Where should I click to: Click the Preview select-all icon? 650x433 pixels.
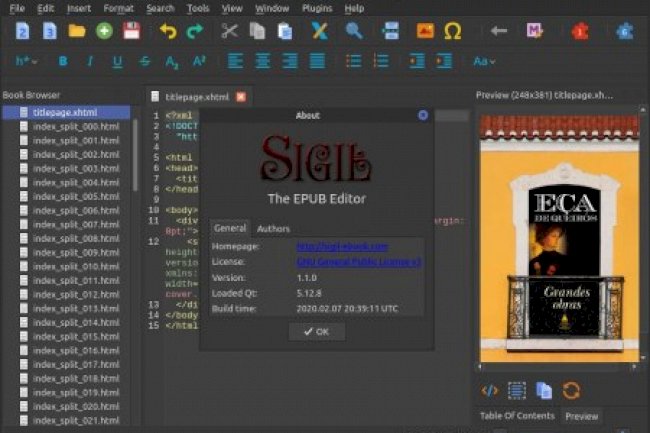click(x=517, y=391)
